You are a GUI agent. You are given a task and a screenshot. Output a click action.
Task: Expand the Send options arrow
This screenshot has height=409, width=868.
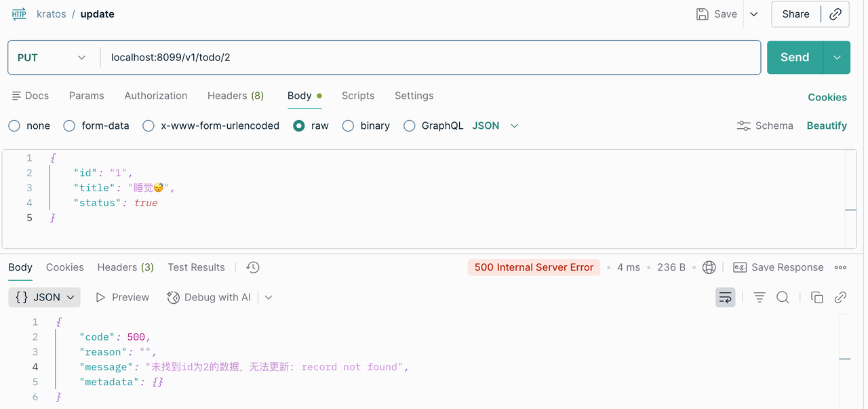coord(837,58)
